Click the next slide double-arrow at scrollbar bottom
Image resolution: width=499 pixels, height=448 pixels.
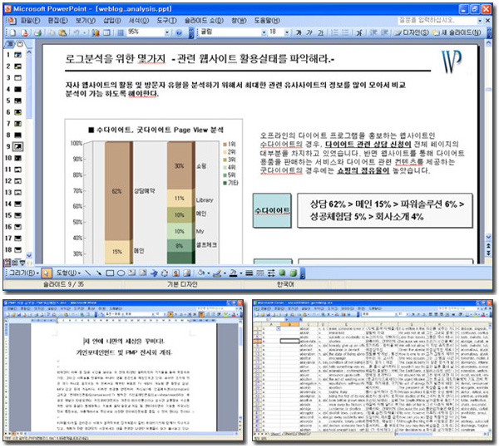488,254
